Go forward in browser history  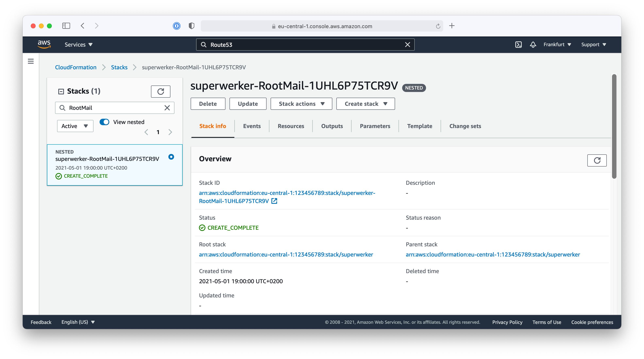[97, 26]
